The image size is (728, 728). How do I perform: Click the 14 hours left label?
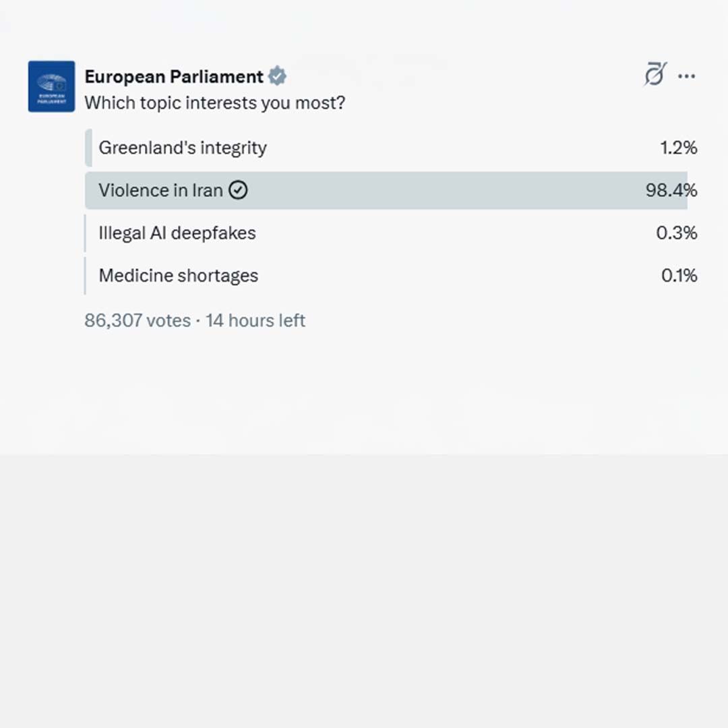click(x=255, y=320)
